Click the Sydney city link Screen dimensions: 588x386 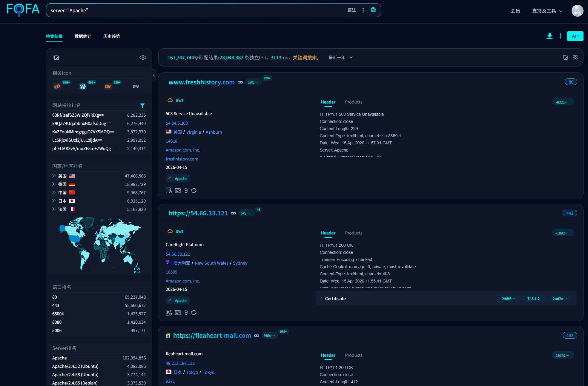240,263
